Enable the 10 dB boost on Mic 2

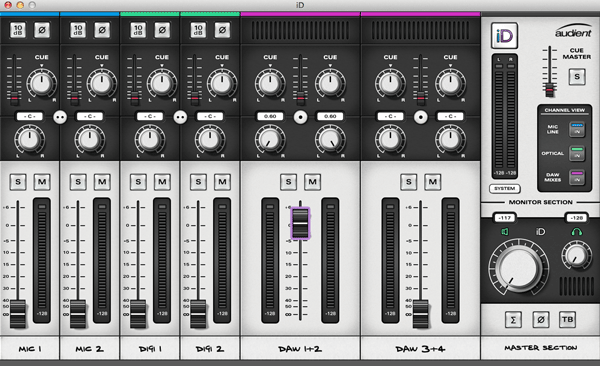coord(78,30)
